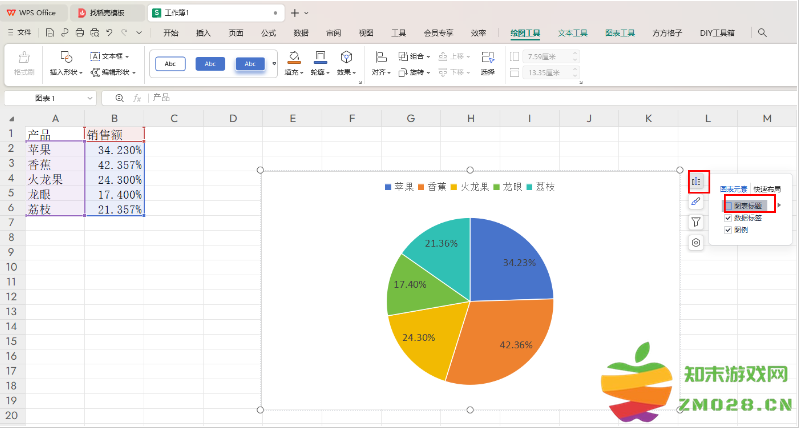This screenshot has width=800, height=428.
Task: Open the 插入 ribbon tab
Action: click(204, 32)
